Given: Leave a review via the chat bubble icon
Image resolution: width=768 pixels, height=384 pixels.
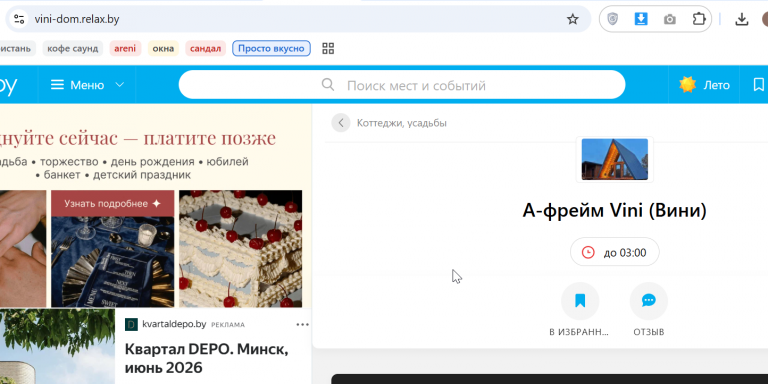Looking at the screenshot, I should click(649, 301).
